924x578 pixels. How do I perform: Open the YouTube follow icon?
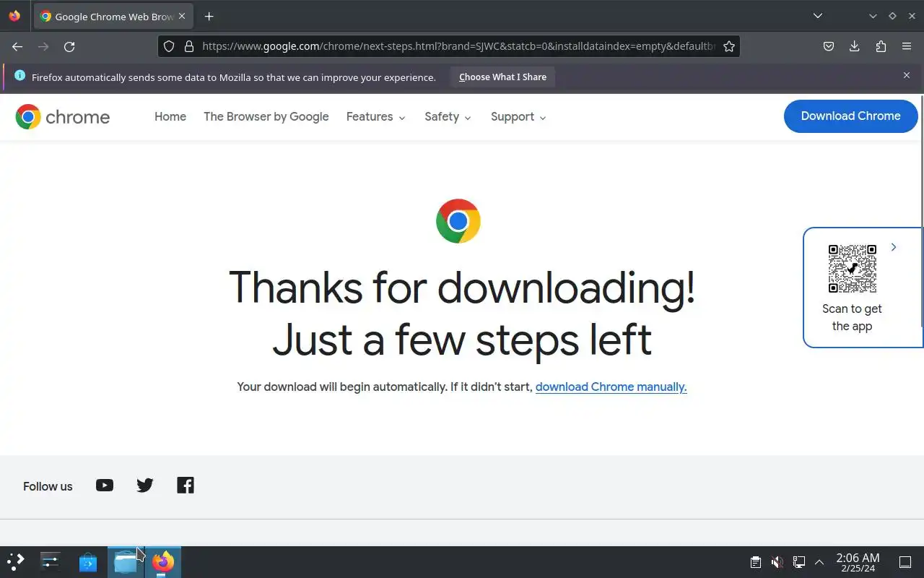105,486
